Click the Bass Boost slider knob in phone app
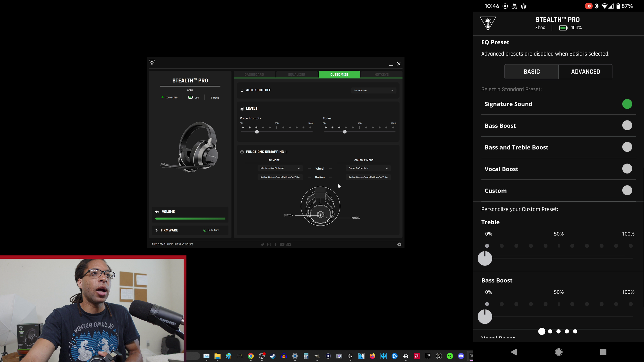Screen dimensions: 644x362 485,316
